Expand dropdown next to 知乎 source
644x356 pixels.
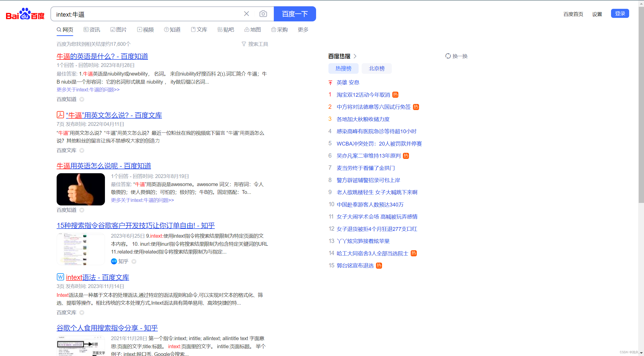[x=134, y=262]
